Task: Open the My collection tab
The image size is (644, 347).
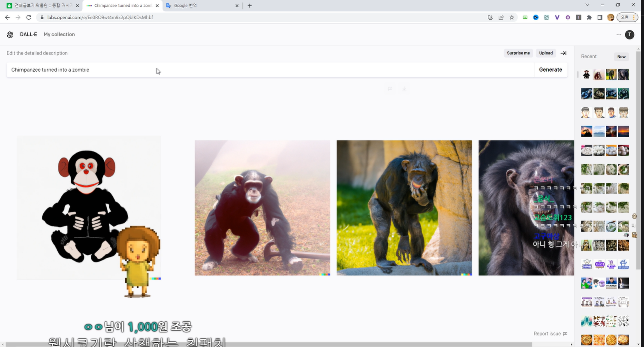Action: click(x=59, y=34)
